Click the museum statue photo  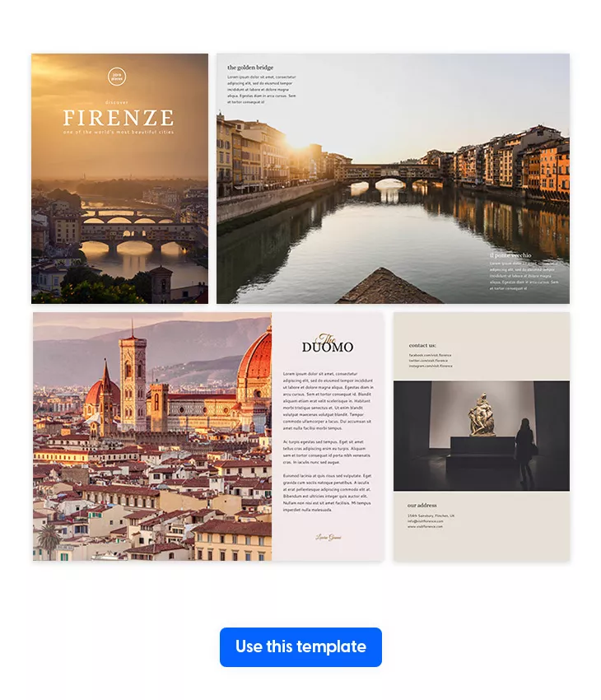point(482,436)
